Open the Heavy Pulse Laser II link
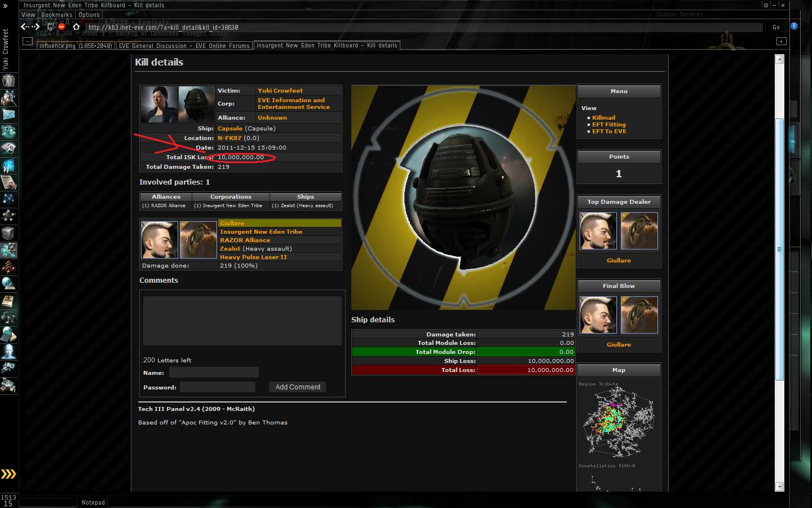 [253, 257]
